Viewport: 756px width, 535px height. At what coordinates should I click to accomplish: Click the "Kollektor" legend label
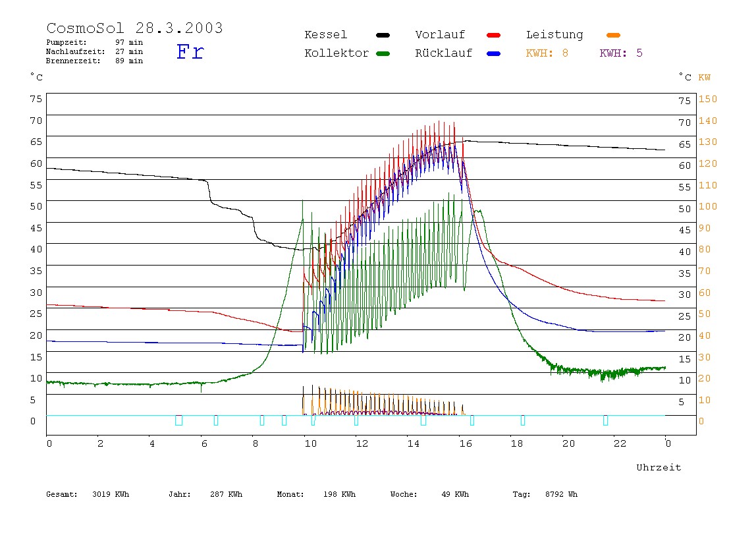click(x=336, y=53)
